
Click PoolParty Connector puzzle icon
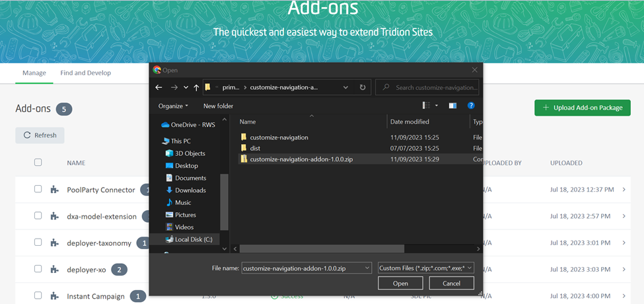tap(54, 190)
